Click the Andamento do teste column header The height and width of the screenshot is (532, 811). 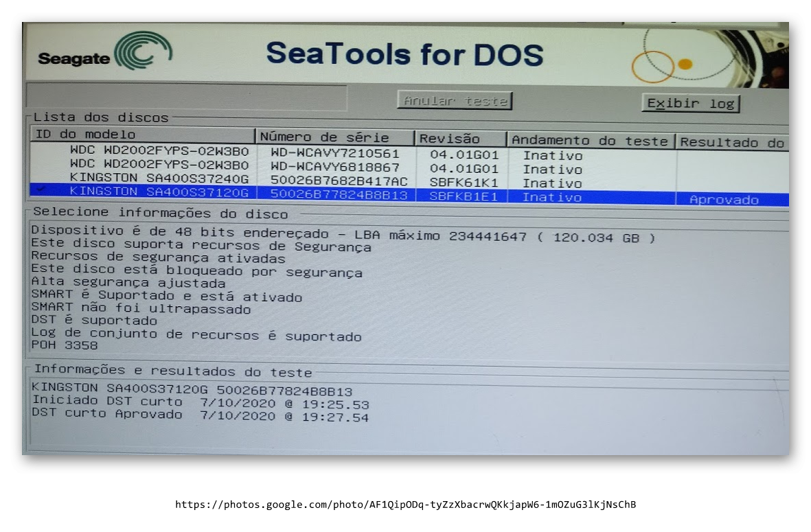591,141
